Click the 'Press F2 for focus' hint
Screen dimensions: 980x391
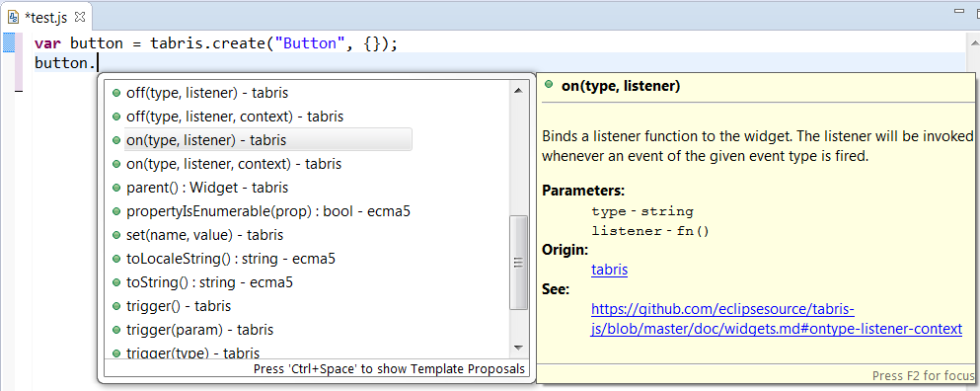(x=923, y=376)
